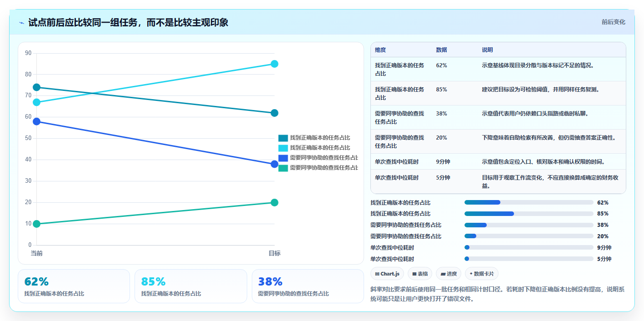Click the blue data point at 38

point(275,164)
